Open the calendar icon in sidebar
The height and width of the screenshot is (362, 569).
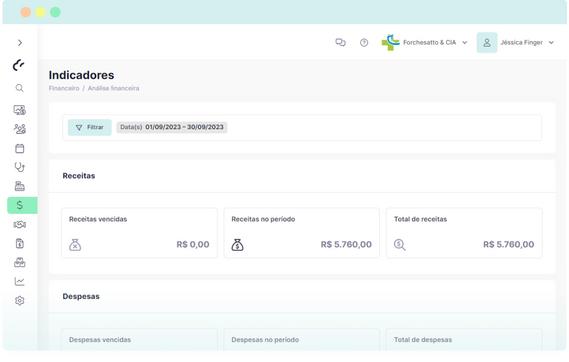20,148
